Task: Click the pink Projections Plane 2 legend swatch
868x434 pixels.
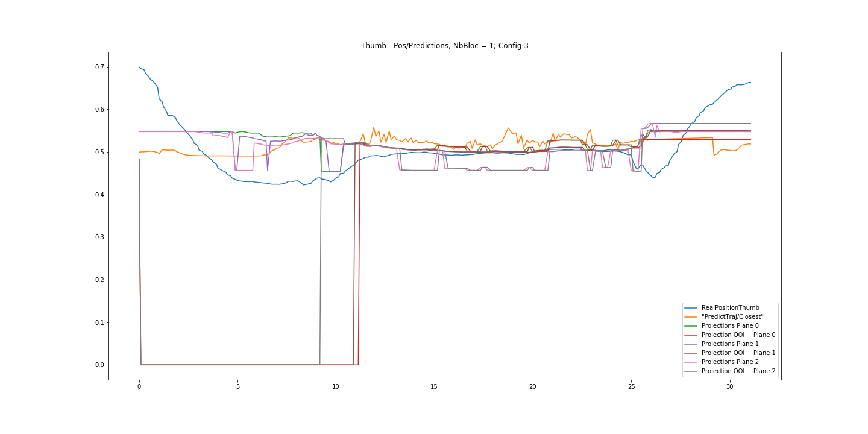Action: click(x=691, y=362)
